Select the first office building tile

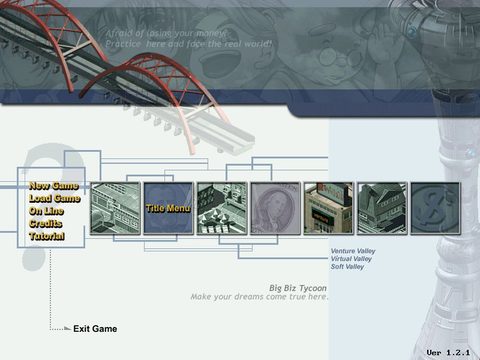(x=115, y=208)
